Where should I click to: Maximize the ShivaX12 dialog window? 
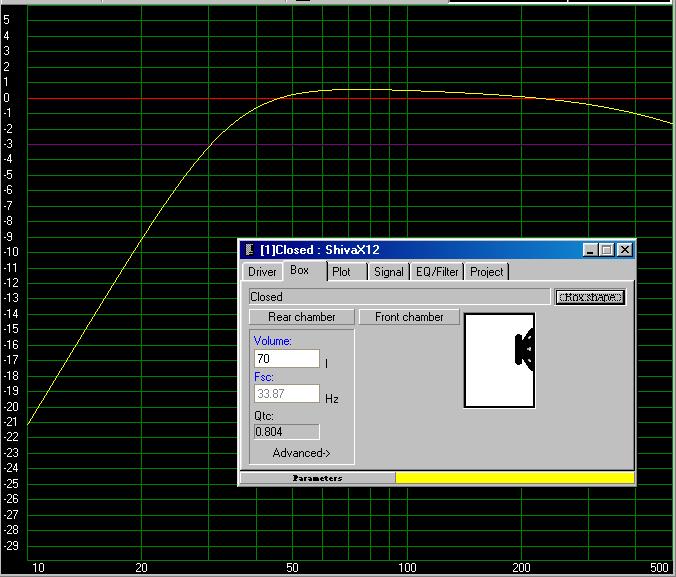pos(607,250)
